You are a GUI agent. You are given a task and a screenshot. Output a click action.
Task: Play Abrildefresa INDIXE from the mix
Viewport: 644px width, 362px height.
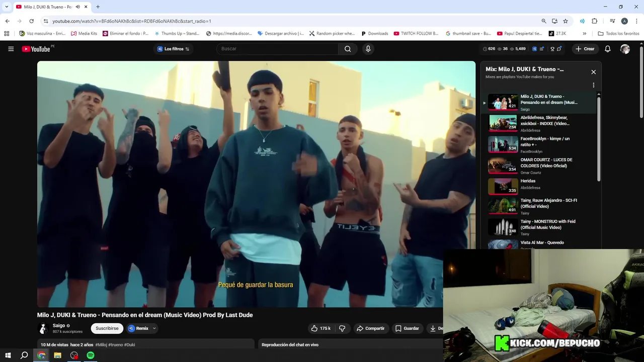tap(539, 123)
